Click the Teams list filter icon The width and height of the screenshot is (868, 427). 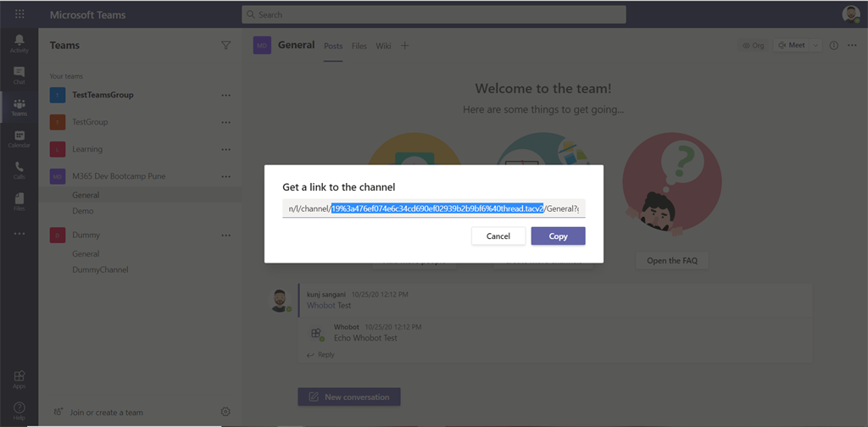pos(225,45)
